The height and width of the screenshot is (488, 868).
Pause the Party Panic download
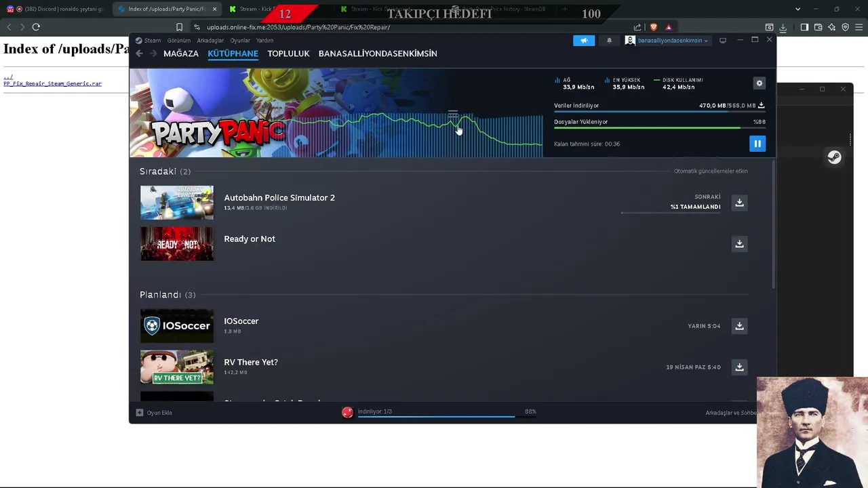(x=757, y=144)
